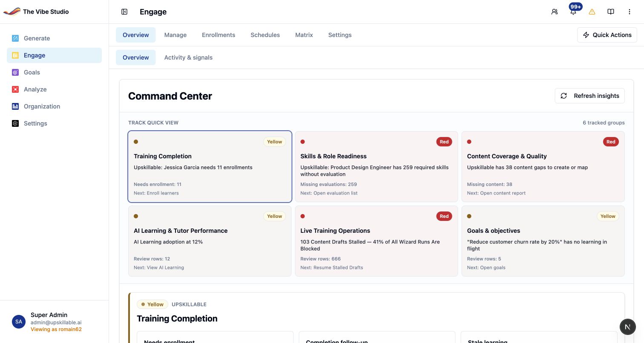Click Red badge on Content Coverage card
This screenshot has width=644, height=343.
pyautogui.click(x=611, y=142)
